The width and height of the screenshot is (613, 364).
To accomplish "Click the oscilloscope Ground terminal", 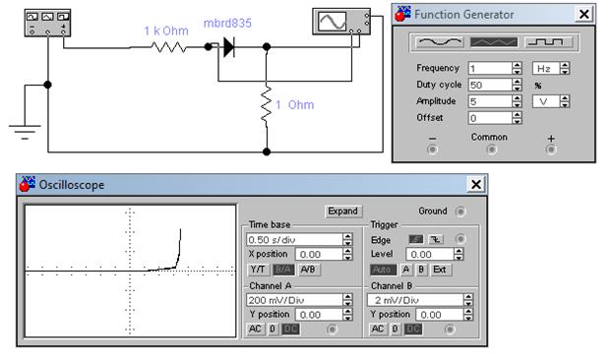I will [460, 212].
